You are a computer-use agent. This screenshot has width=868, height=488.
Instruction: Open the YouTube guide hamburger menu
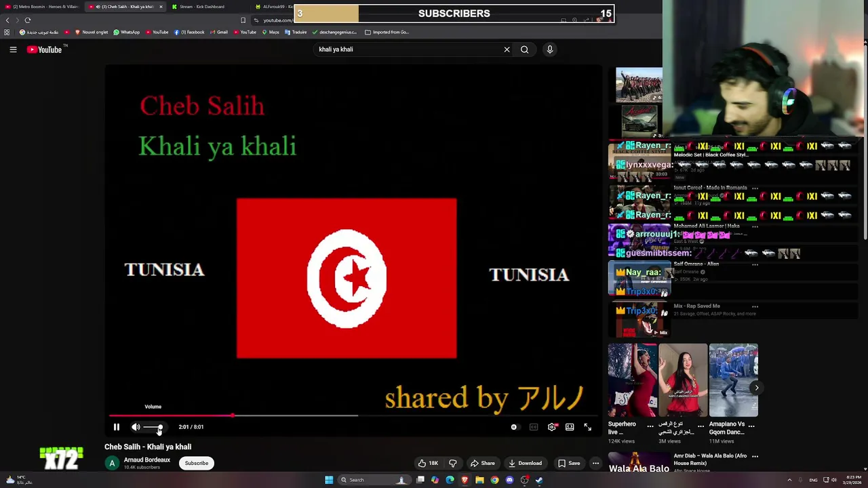(x=13, y=49)
